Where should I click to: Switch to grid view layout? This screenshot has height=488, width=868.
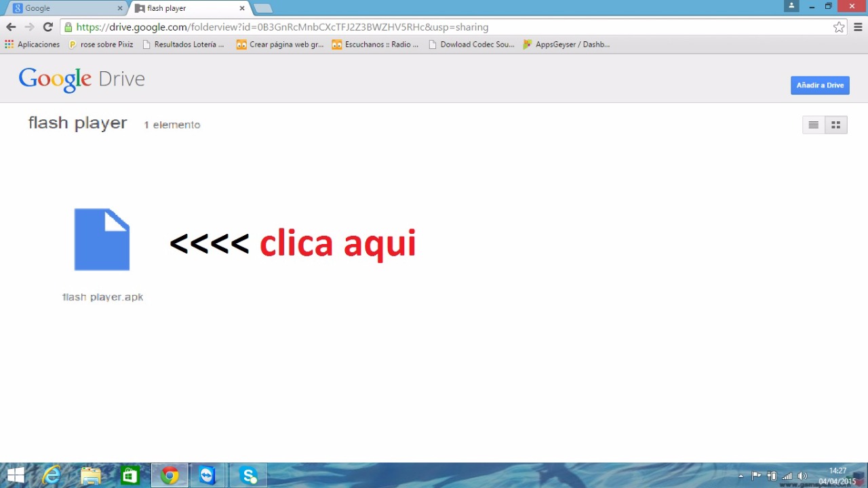point(836,125)
